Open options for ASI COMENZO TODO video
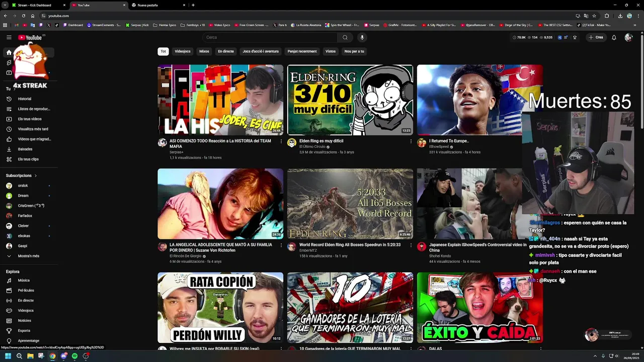 281,141
